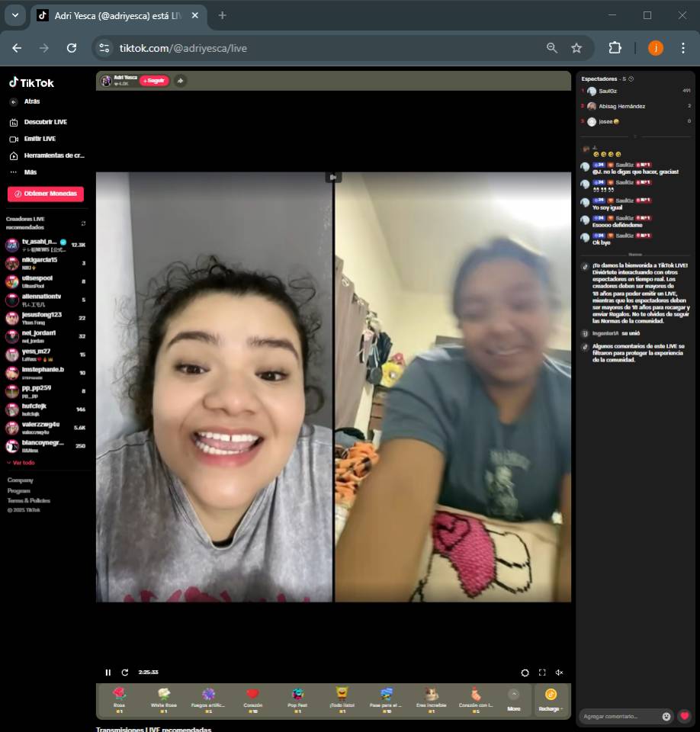The height and width of the screenshot is (732, 700).
Task: Click the Seguir follow button
Action: coord(154,81)
